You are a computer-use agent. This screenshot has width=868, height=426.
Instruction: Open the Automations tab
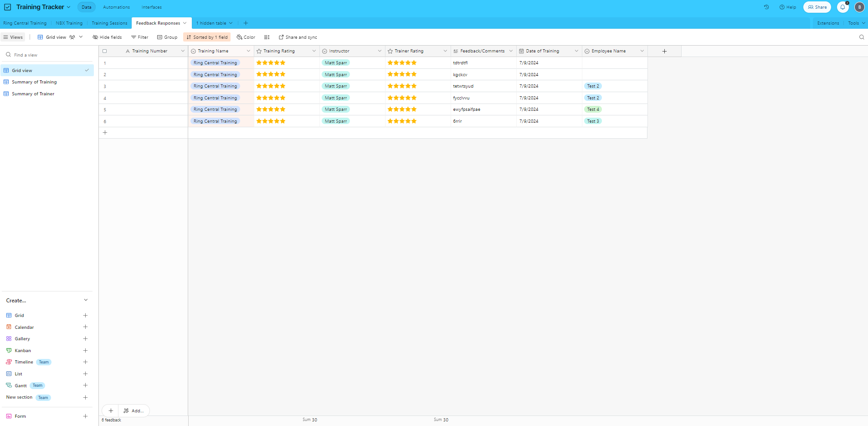pyautogui.click(x=116, y=7)
